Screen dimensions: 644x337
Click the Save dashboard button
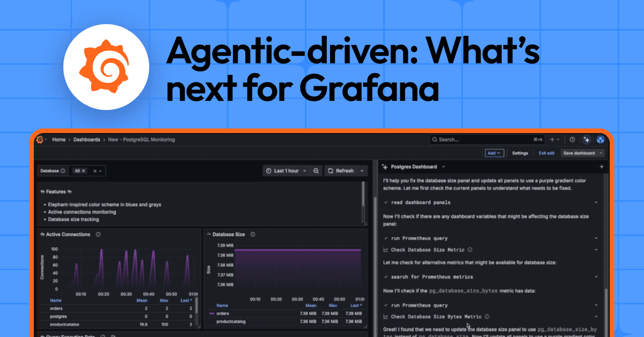(x=579, y=153)
